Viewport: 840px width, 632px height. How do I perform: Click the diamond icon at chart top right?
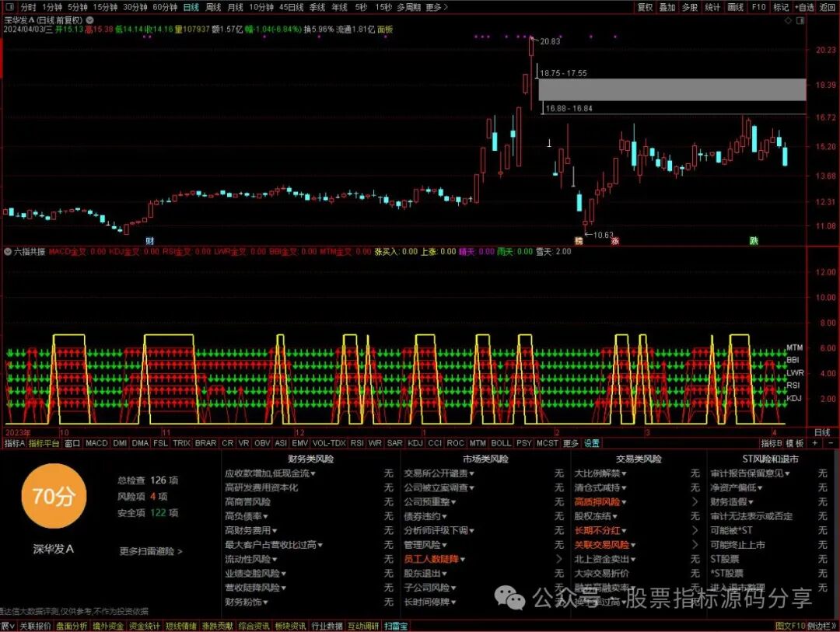(x=788, y=20)
